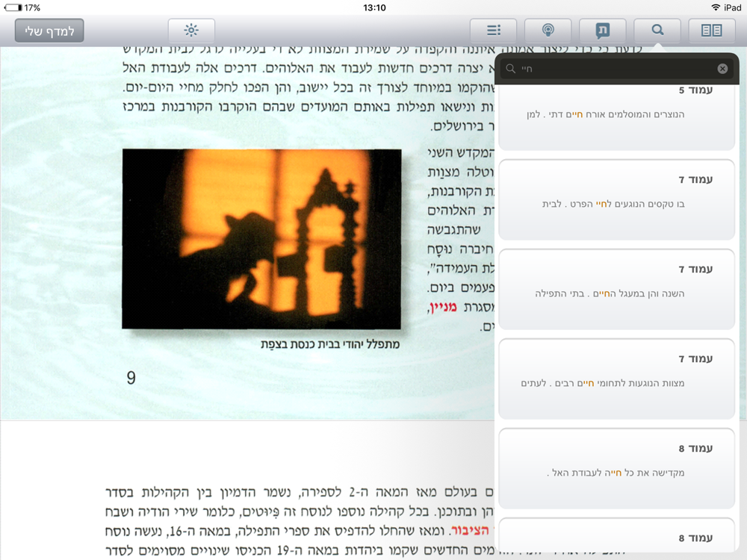Screen dimensions: 747x560
Task: Open the table of contents list icon
Action: 494,31
